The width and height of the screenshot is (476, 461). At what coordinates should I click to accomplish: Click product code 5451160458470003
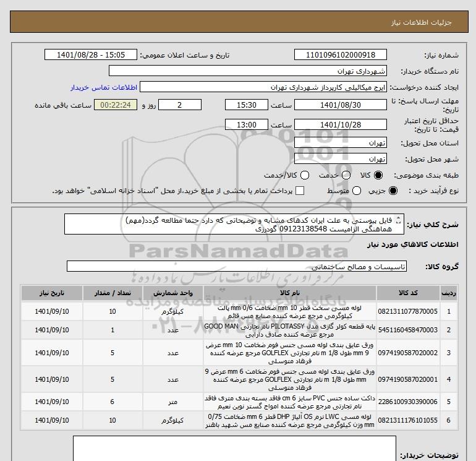point(408,330)
